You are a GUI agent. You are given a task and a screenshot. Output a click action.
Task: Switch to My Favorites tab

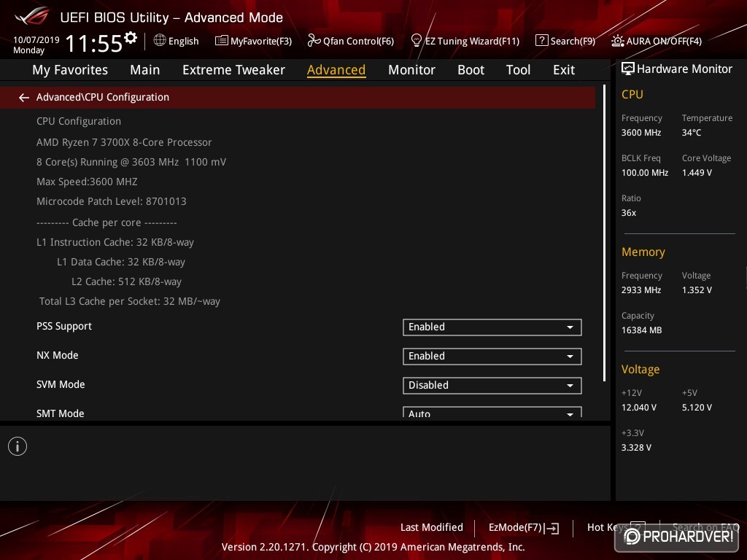tap(70, 70)
